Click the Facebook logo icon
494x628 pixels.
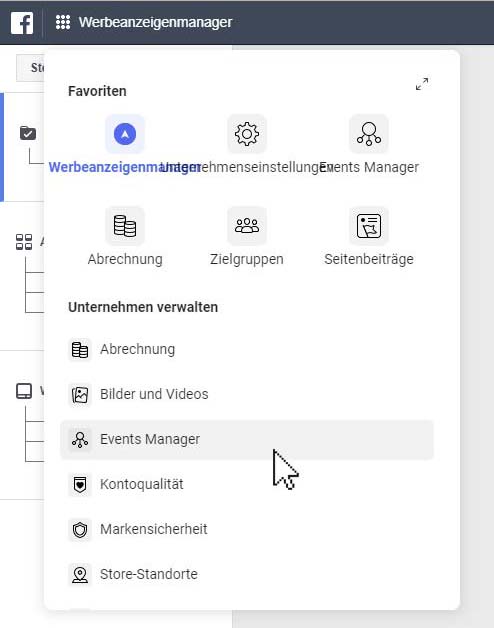click(x=22, y=23)
